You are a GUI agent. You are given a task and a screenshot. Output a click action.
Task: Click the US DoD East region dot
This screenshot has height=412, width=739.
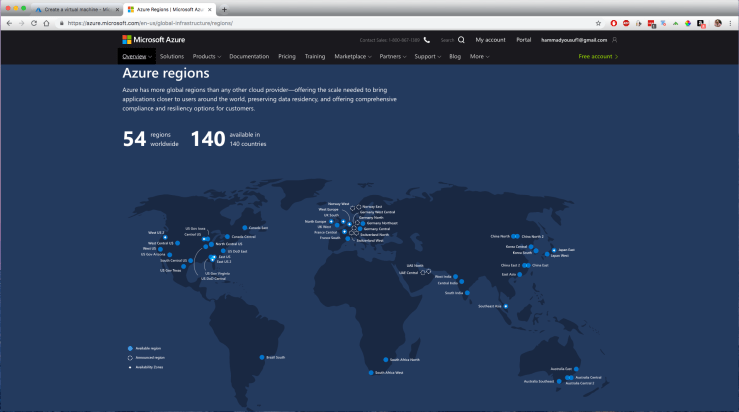pos(223,251)
